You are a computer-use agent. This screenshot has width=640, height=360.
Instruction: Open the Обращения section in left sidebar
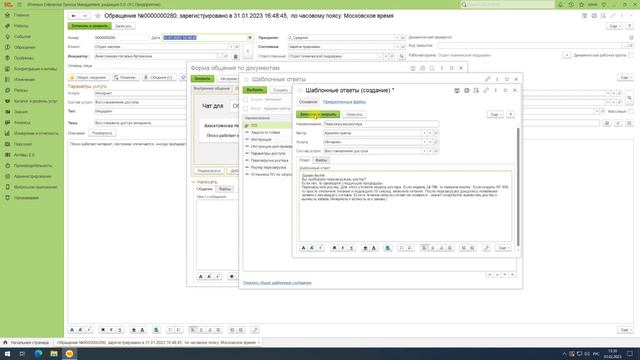coord(24,47)
